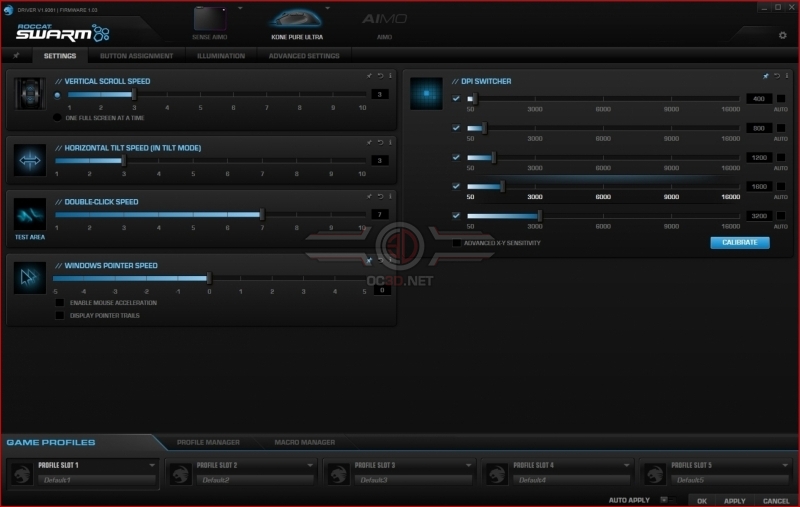800x507 pixels.
Task: Open the settings gear icon
Action: (782, 35)
